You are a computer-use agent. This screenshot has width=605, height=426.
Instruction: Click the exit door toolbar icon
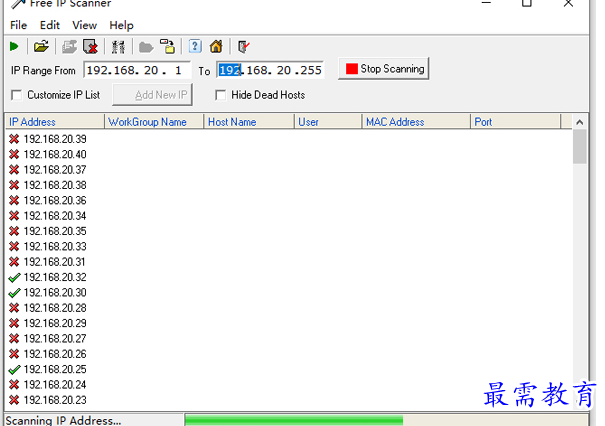[243, 47]
